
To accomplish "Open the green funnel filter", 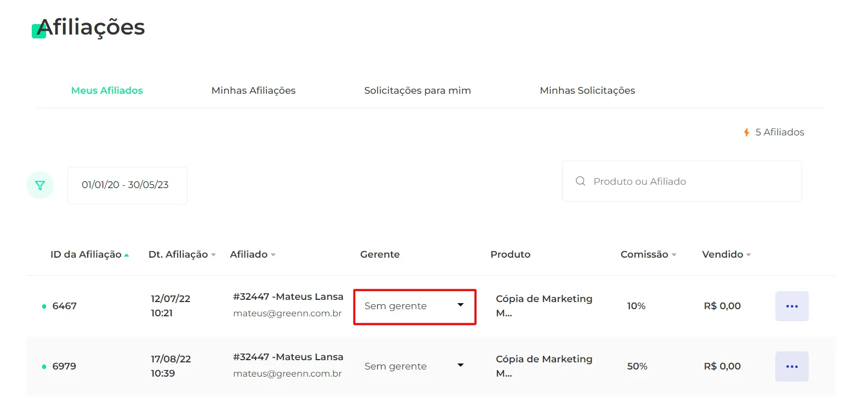I will click(40, 185).
